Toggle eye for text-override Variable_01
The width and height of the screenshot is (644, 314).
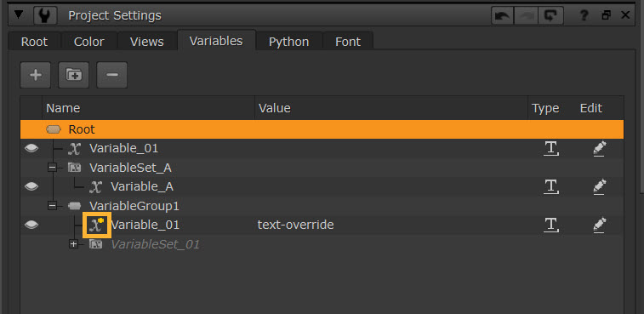[31, 225]
